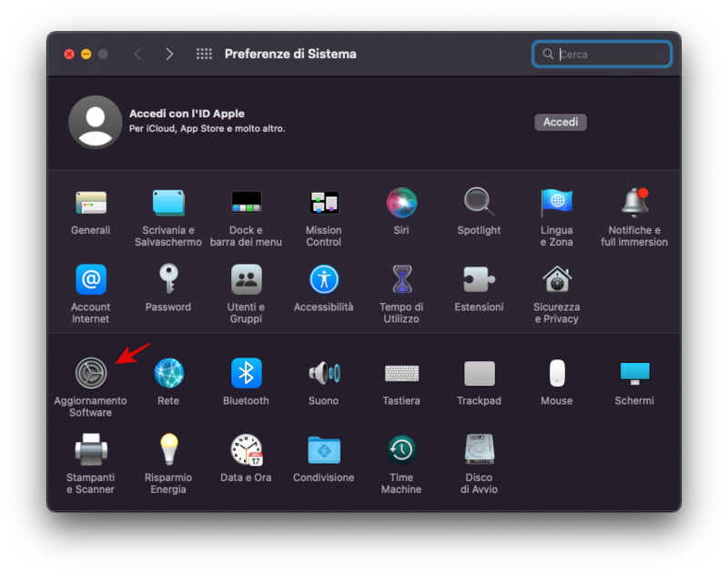The height and width of the screenshot is (574, 728).
Task: Open Risparmio Energia settings
Action: tap(168, 449)
